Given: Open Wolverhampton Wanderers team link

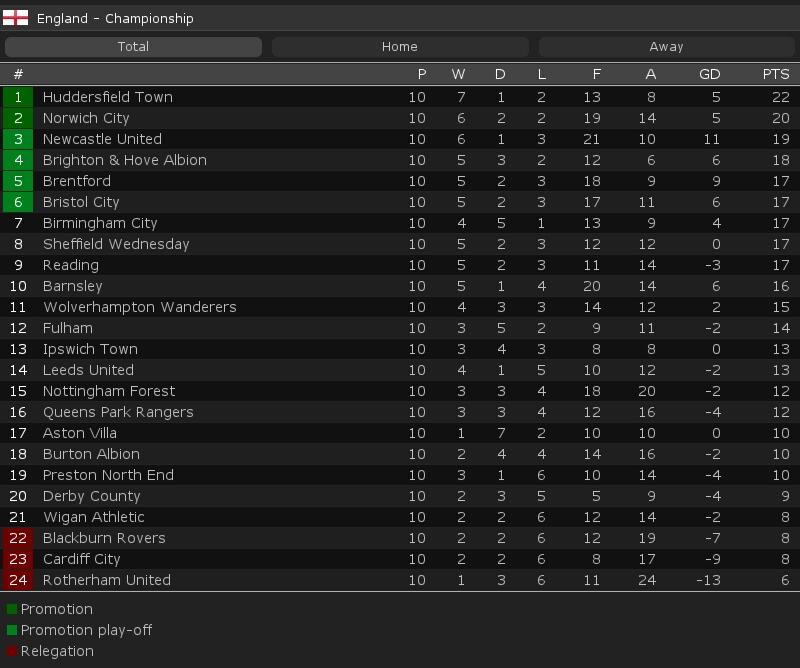Looking at the screenshot, I should [140, 307].
